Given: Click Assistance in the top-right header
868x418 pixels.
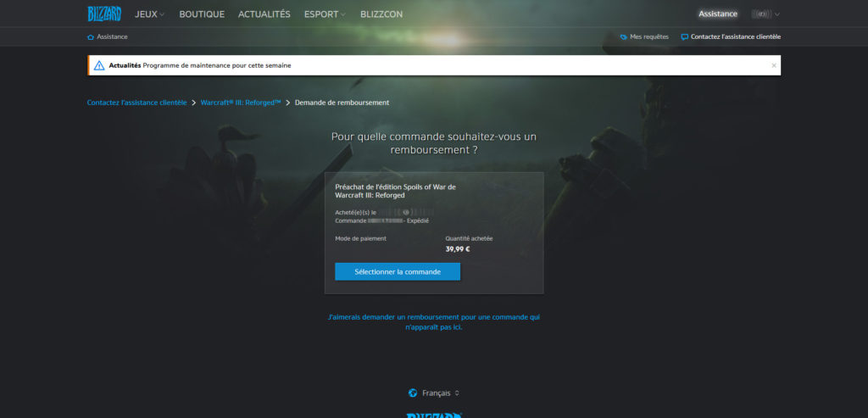Looking at the screenshot, I should point(718,14).
